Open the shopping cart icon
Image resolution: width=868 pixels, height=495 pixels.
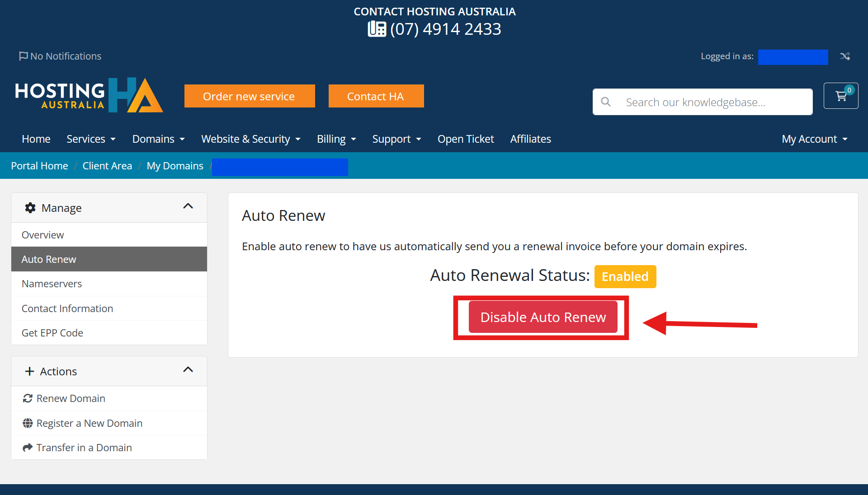click(x=841, y=96)
